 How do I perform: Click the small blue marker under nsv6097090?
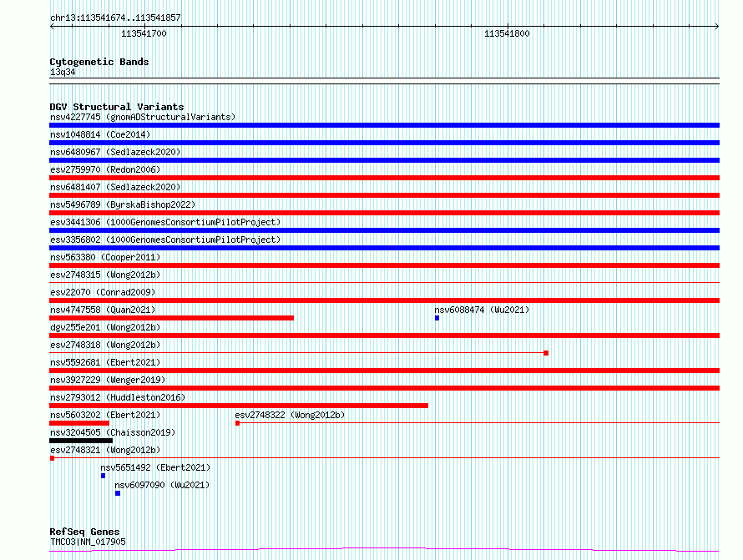coord(118,493)
